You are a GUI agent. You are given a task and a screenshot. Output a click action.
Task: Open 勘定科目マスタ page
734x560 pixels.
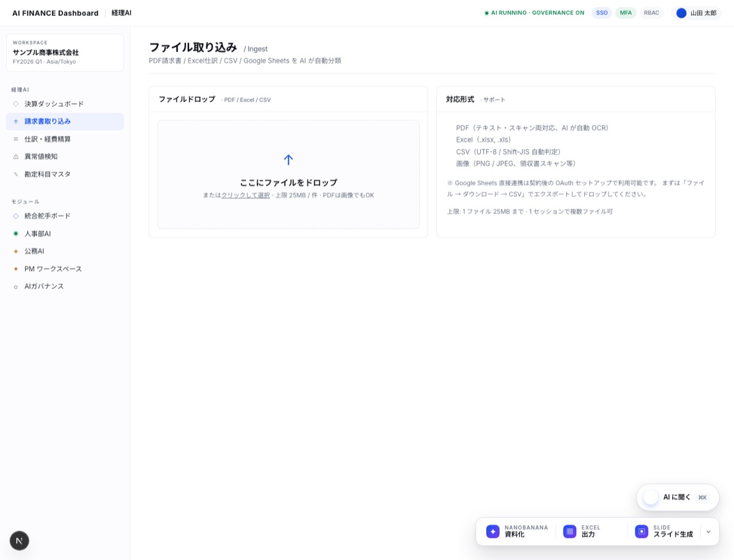point(65,174)
